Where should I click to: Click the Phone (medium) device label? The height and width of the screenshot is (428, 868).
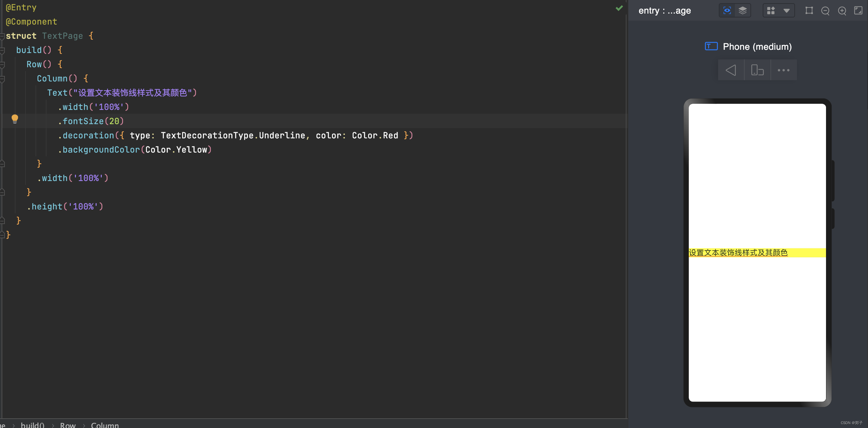757,47
